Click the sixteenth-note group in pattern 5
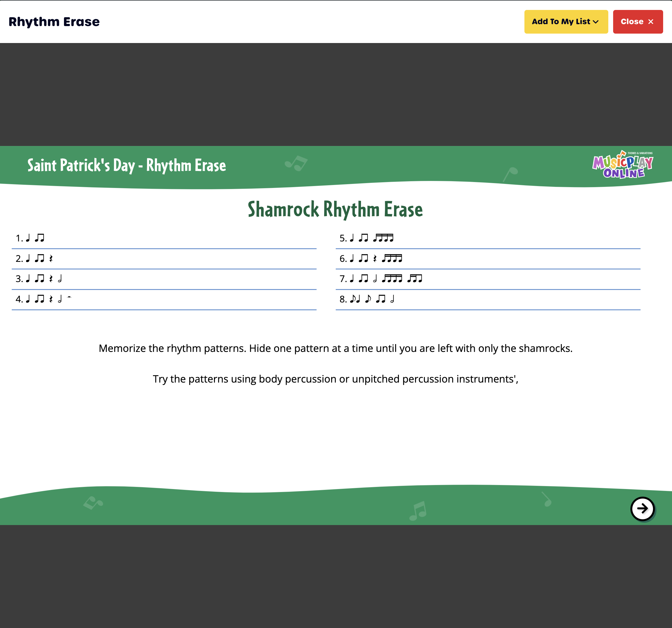672x628 pixels. point(383,238)
